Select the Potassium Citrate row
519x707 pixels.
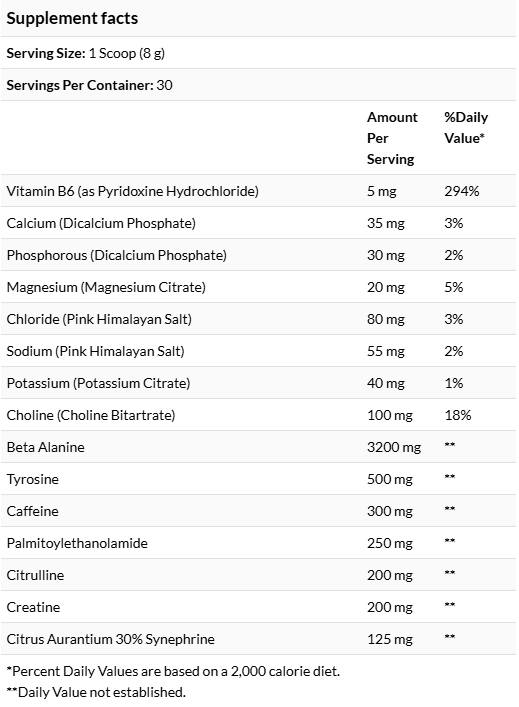(258, 383)
